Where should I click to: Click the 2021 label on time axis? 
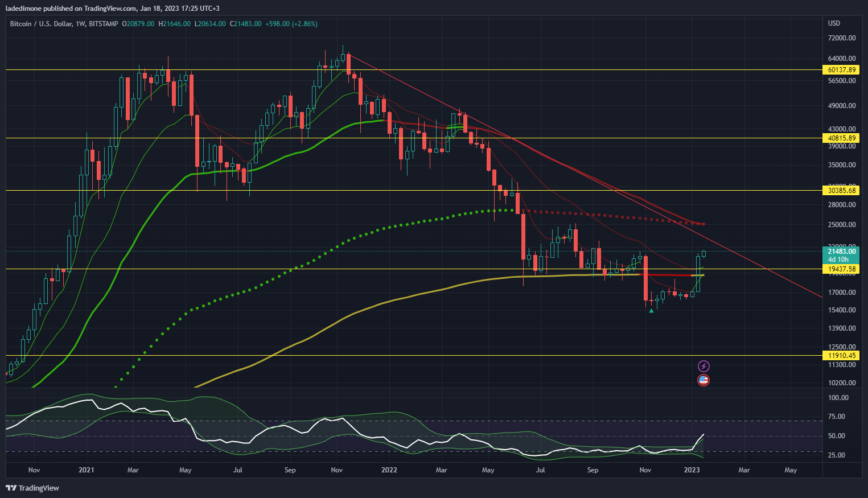[x=87, y=470]
